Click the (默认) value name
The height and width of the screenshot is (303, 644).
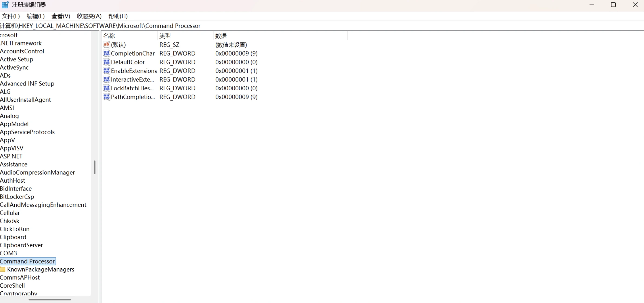[x=119, y=45]
